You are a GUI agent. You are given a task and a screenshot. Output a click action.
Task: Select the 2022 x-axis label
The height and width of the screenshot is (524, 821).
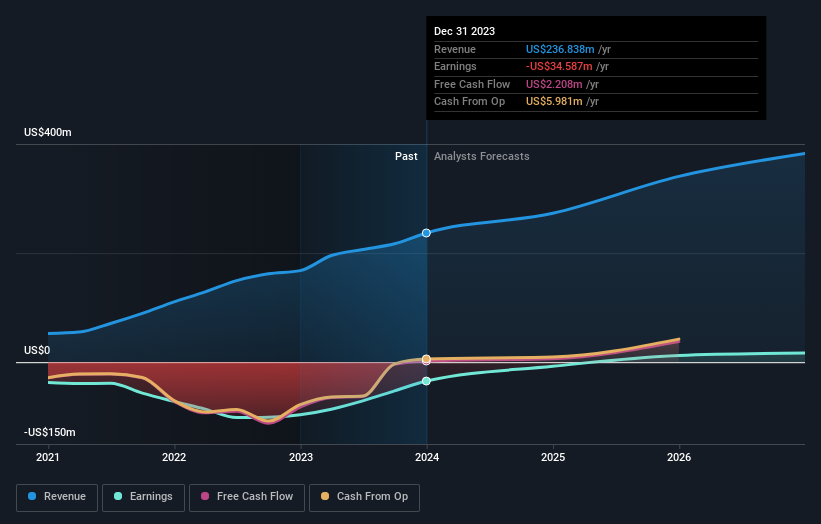[x=174, y=457]
